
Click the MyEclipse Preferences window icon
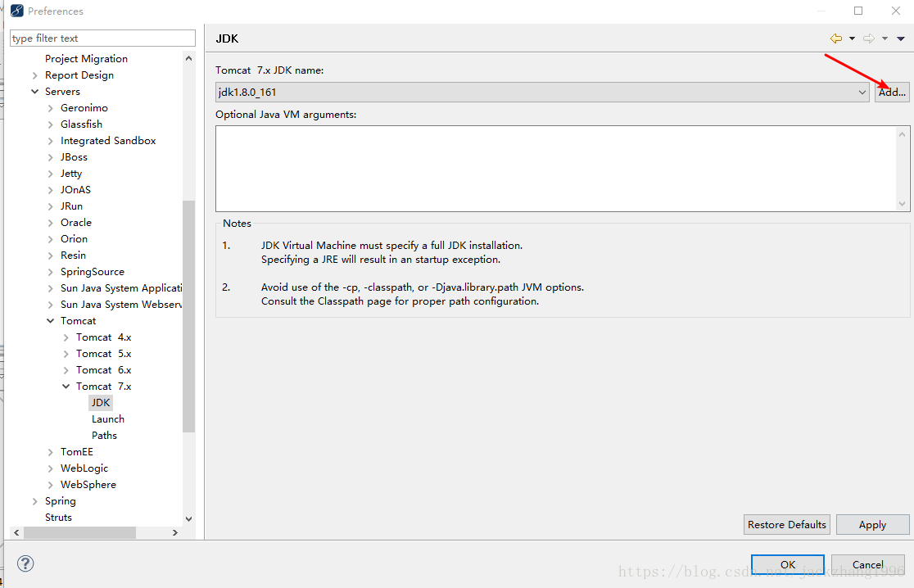pos(17,11)
